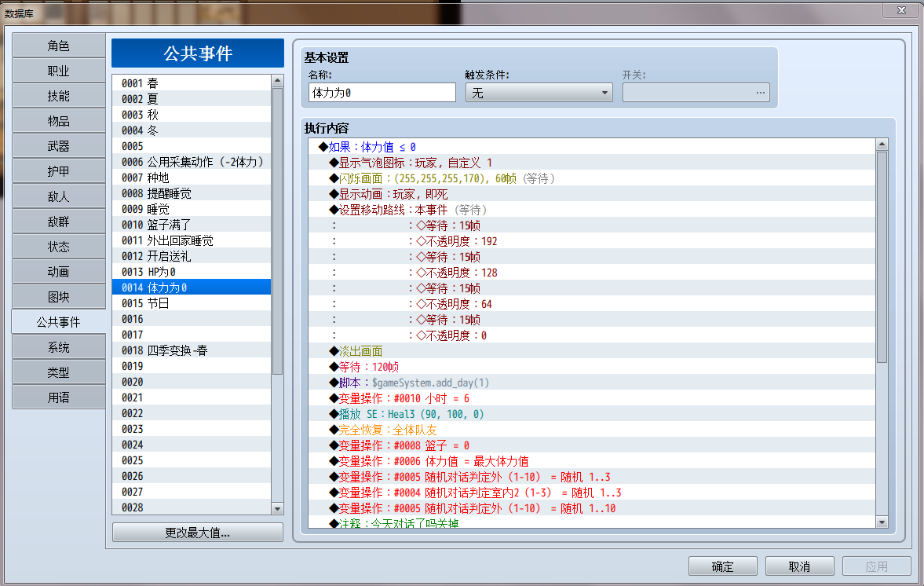Click the 名称 input field

(x=382, y=93)
